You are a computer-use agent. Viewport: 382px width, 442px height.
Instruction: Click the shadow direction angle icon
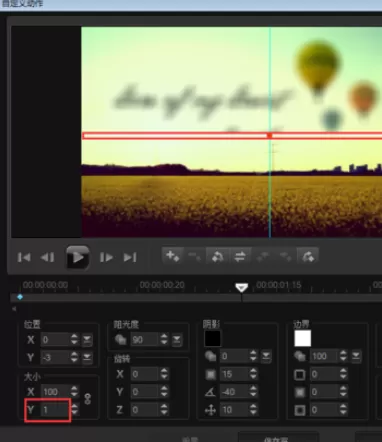pos(211,392)
